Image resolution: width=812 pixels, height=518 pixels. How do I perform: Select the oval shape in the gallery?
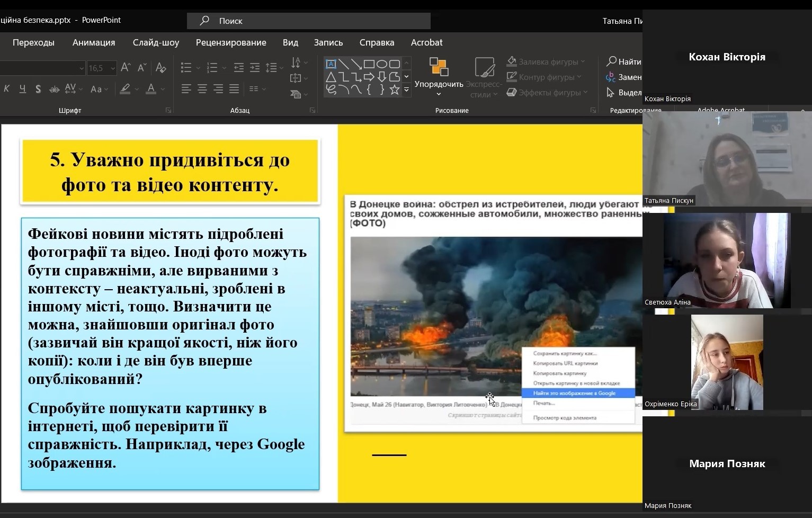click(382, 64)
